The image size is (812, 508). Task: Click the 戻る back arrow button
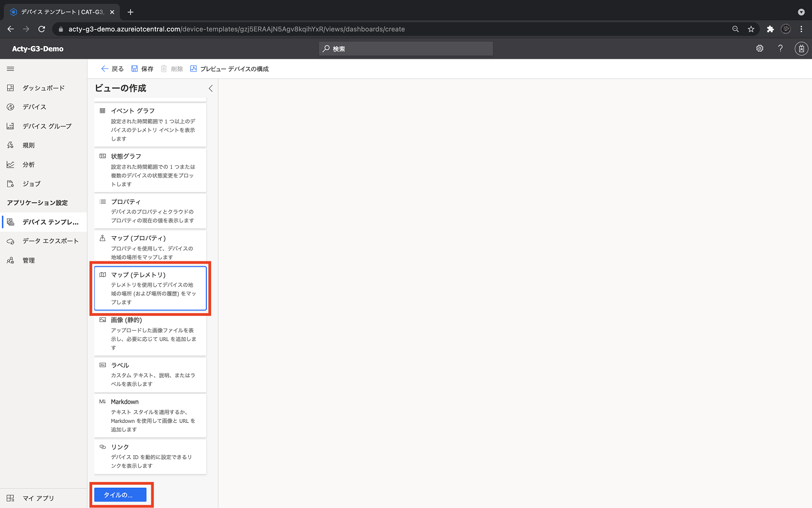[112, 69]
